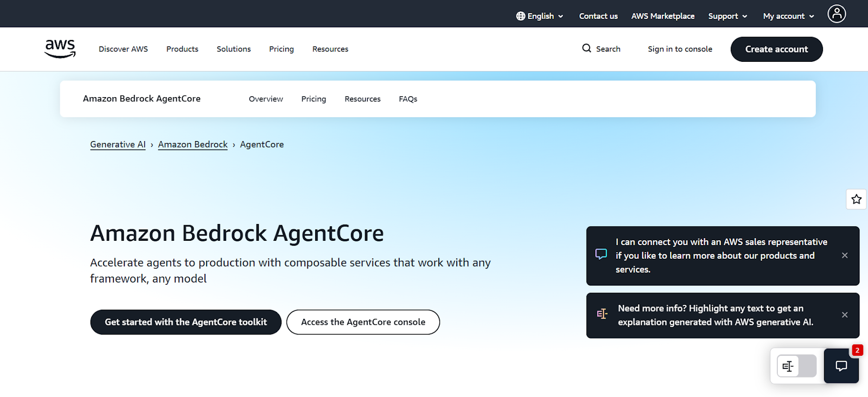Click the Create account button
Screen dimensions: 868x397
click(x=776, y=49)
